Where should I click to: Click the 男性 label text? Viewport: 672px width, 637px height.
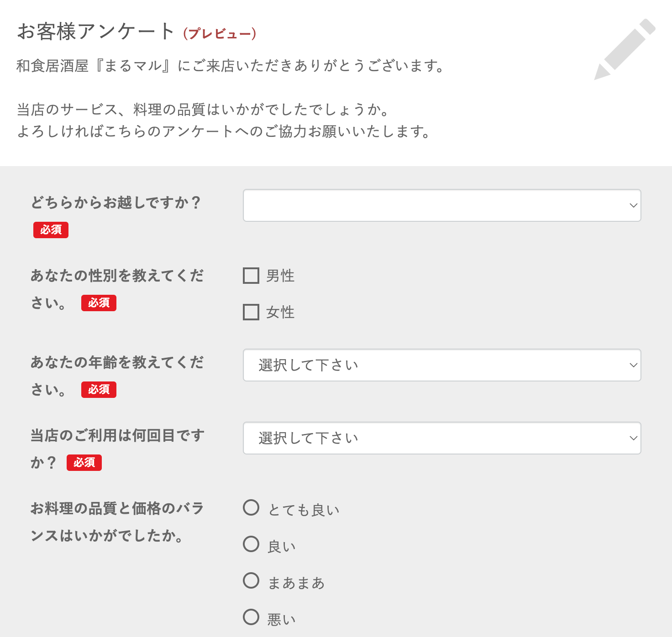[x=280, y=276]
